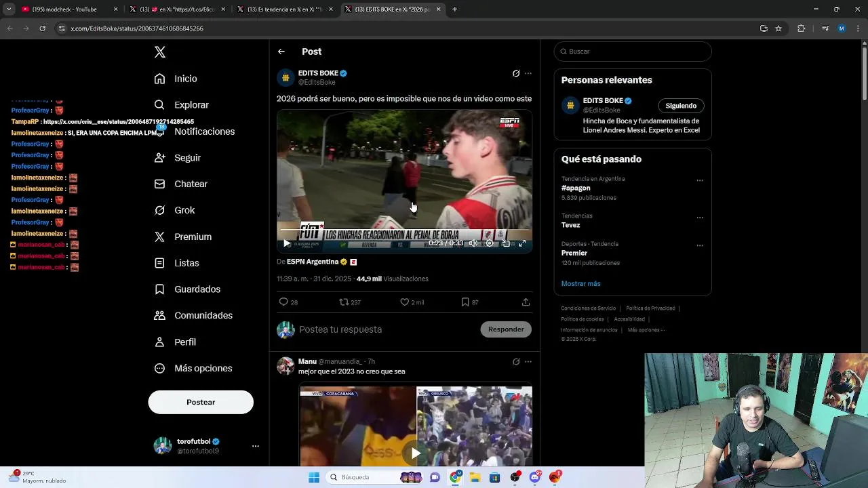868x488 pixels.
Task: Open more options on Manu's reply
Action: (528, 362)
